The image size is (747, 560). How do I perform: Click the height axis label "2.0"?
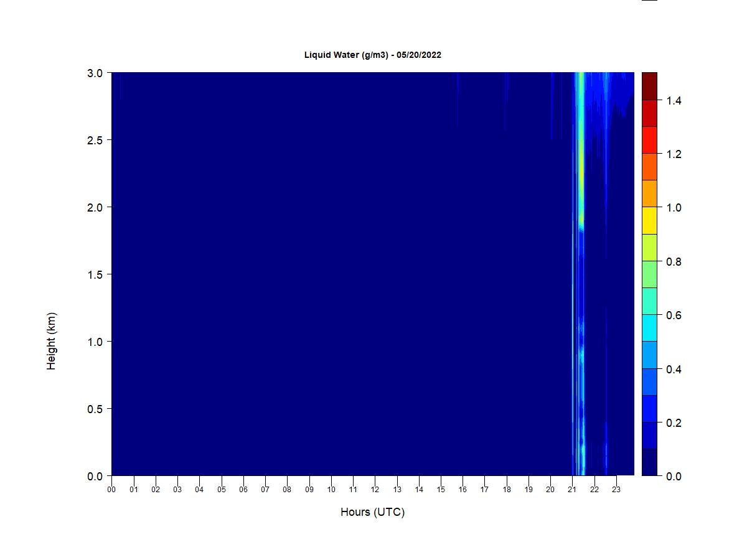pyautogui.click(x=95, y=207)
